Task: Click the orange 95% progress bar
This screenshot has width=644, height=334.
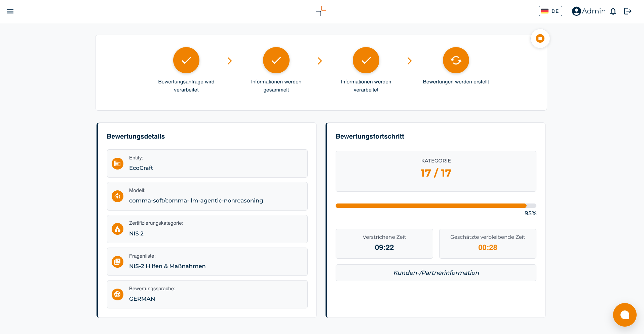Action: (431, 206)
